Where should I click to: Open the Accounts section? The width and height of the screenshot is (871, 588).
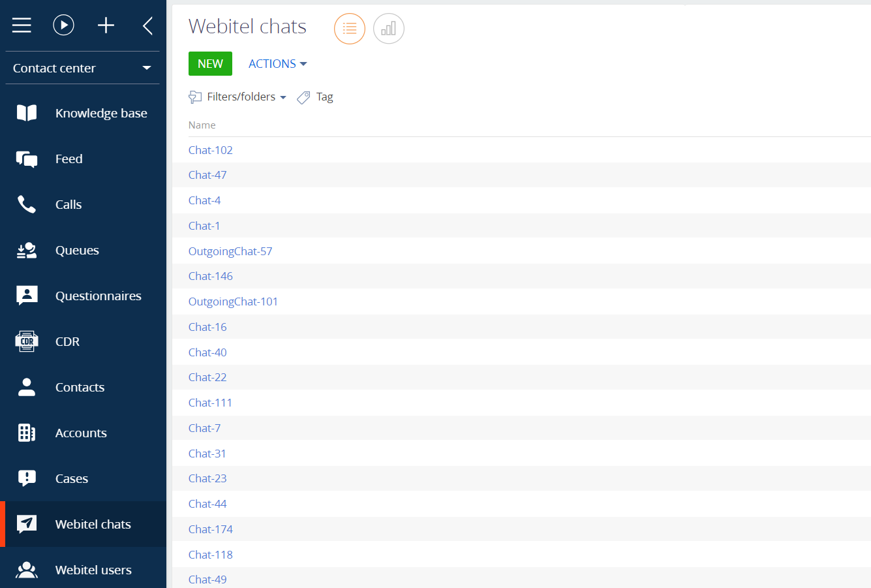(x=81, y=433)
